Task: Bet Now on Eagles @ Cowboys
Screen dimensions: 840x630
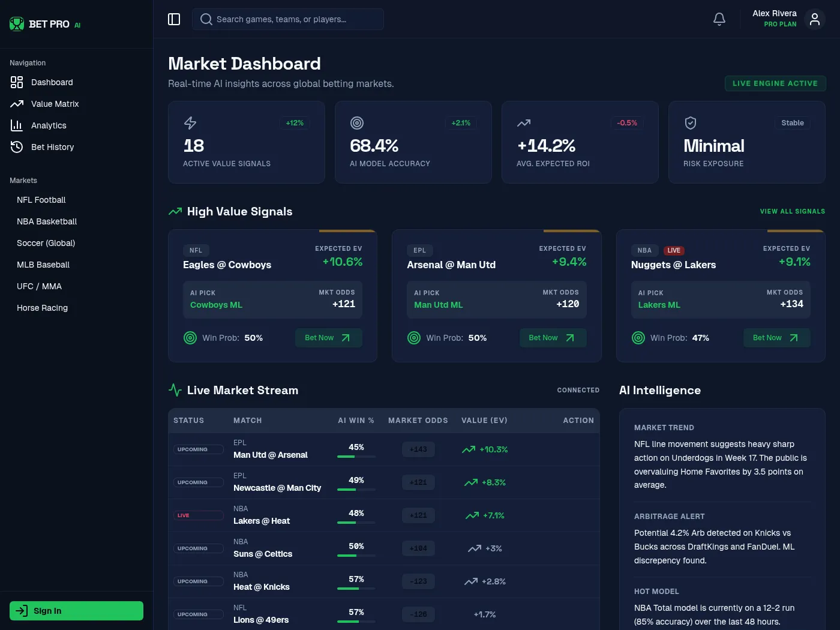Action: pyautogui.click(x=328, y=338)
